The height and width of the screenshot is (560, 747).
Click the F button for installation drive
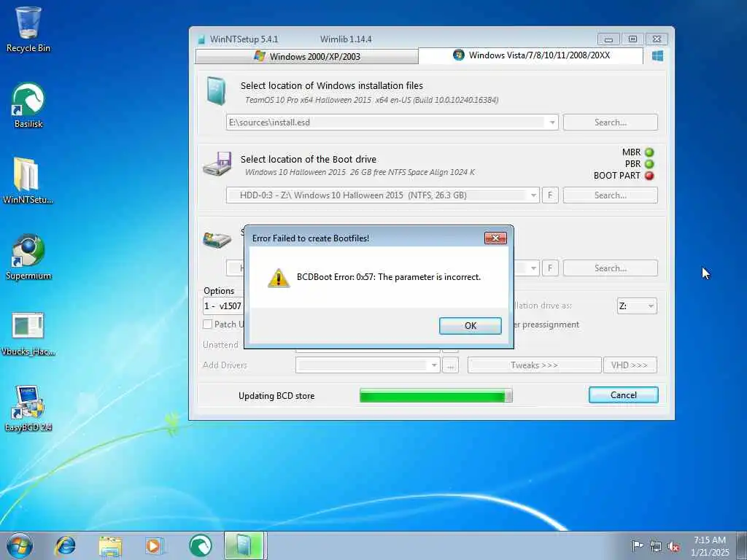pyautogui.click(x=550, y=268)
